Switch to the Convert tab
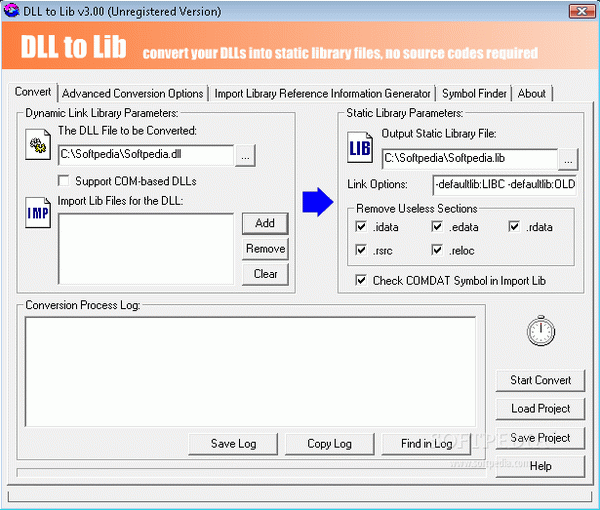Image resolution: width=600 pixels, height=510 pixels. point(33,92)
